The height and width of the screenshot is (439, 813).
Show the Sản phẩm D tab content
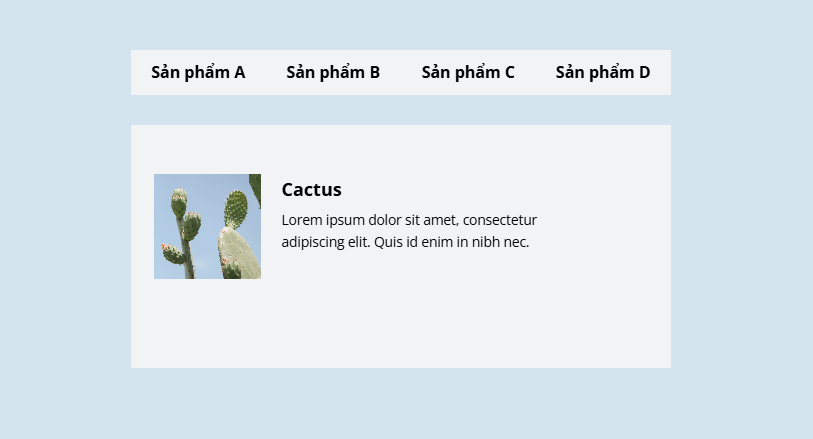pos(603,73)
